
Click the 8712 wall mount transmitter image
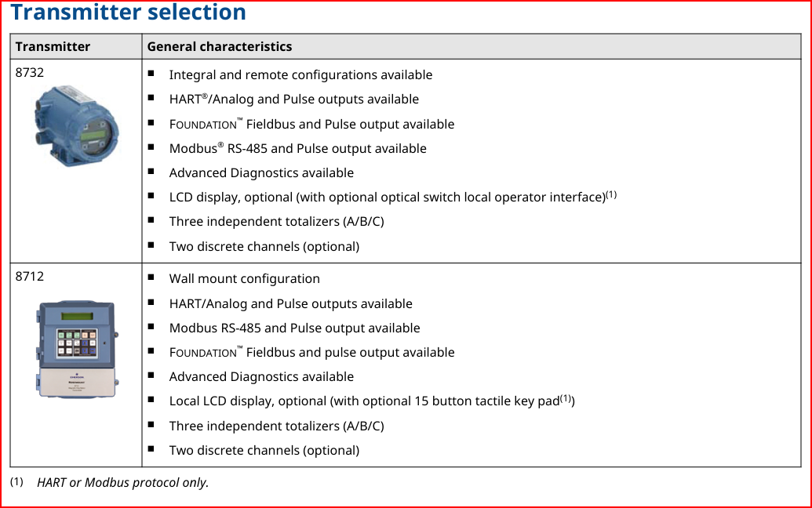(x=77, y=349)
